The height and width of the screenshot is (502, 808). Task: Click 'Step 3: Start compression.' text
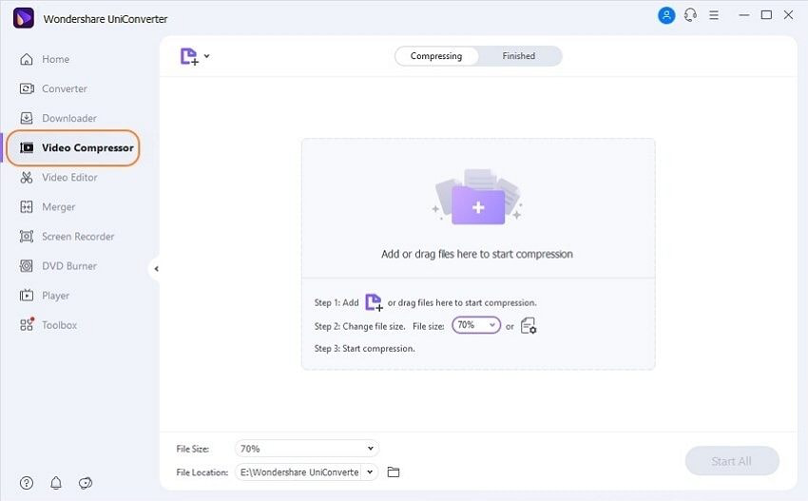click(364, 348)
